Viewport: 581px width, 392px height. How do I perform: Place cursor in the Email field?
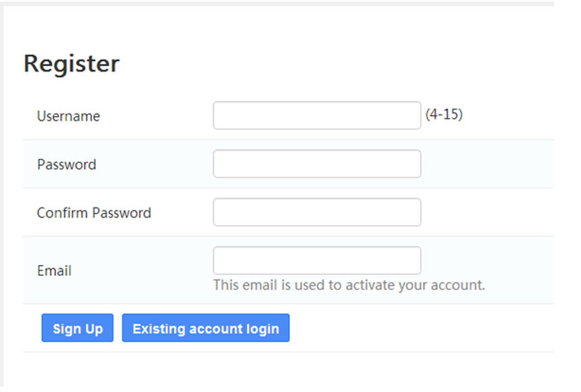[x=317, y=260]
